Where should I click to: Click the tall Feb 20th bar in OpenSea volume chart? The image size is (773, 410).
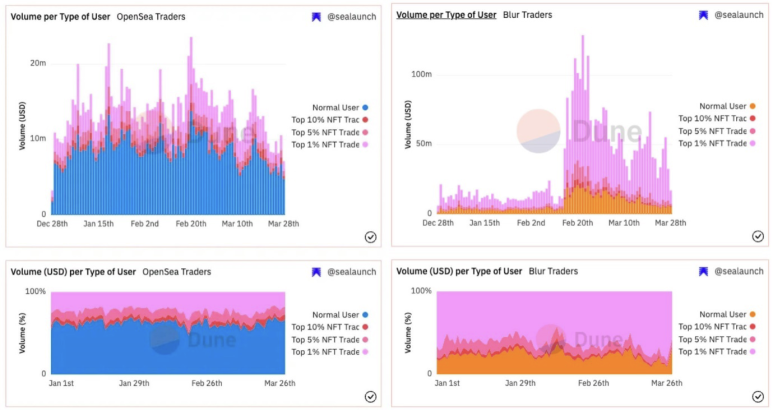pos(191,126)
